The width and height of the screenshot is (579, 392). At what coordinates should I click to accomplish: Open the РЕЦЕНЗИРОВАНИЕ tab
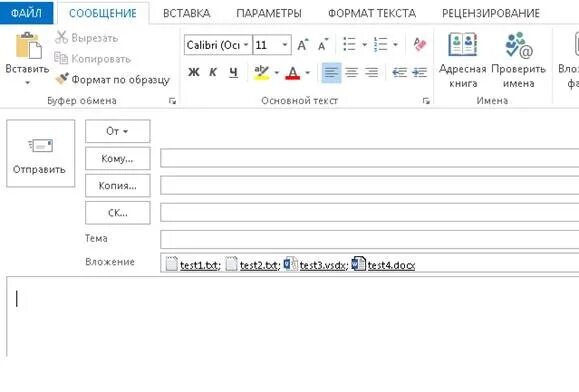point(491,13)
